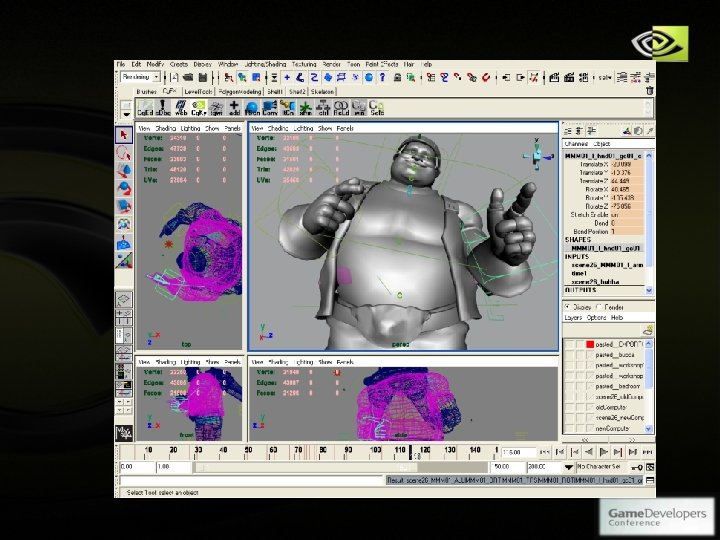Click the add plus shelf icon
Image resolution: width=720 pixels, height=540 pixels.
[234, 108]
